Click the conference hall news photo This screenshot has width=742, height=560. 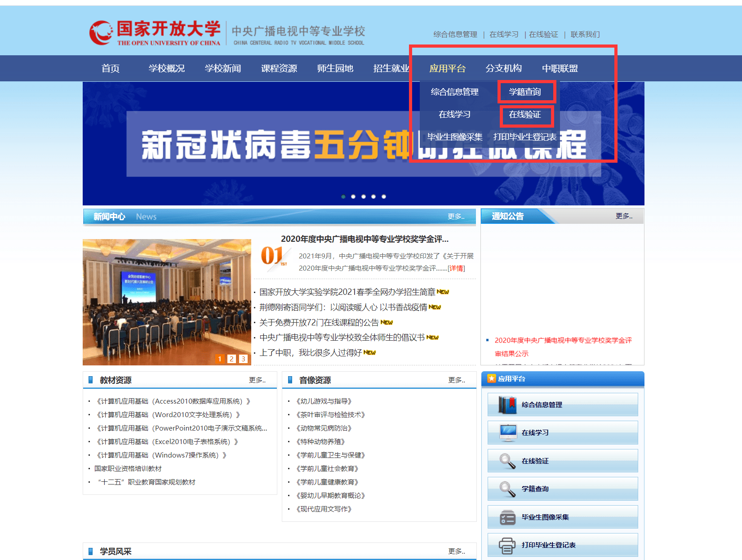[167, 302]
